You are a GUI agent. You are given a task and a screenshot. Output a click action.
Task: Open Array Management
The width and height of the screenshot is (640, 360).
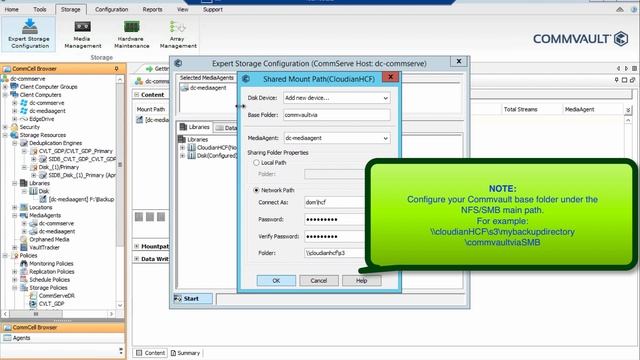(x=178, y=34)
